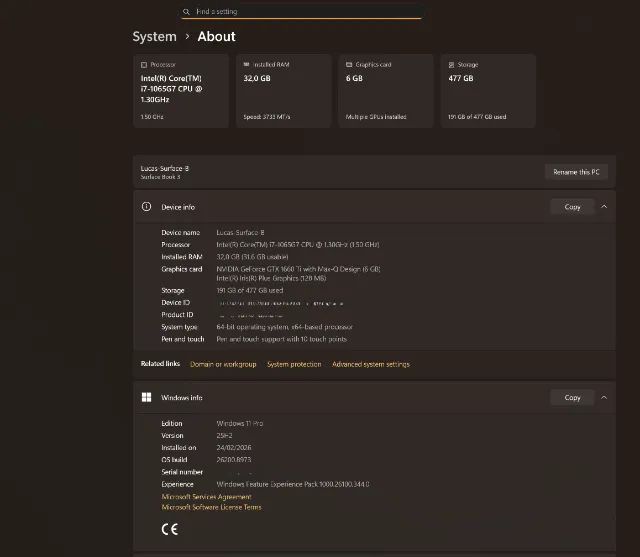Click the Installed RAM icon in card

(246, 64)
